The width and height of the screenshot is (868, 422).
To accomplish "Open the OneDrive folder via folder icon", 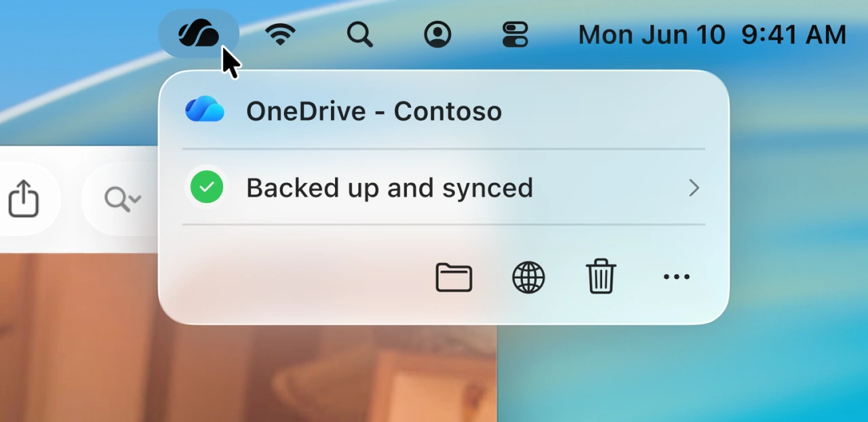I will 454,277.
